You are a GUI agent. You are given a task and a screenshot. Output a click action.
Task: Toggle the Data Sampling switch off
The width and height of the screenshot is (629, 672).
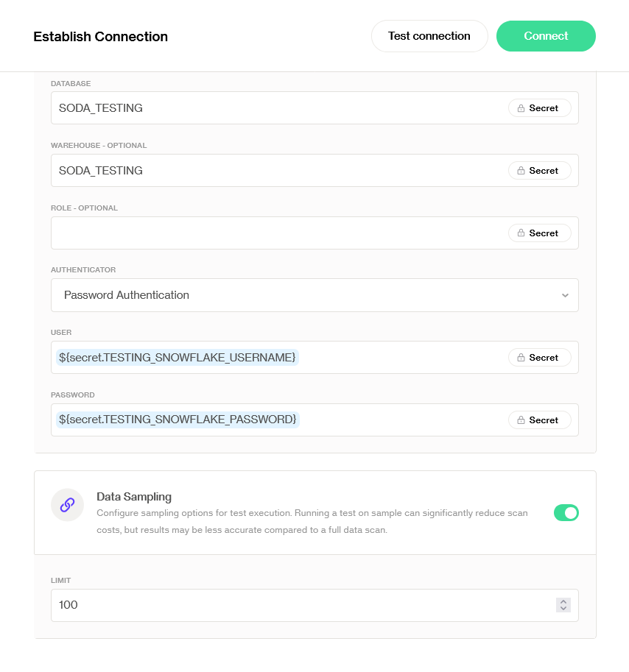pyautogui.click(x=566, y=512)
